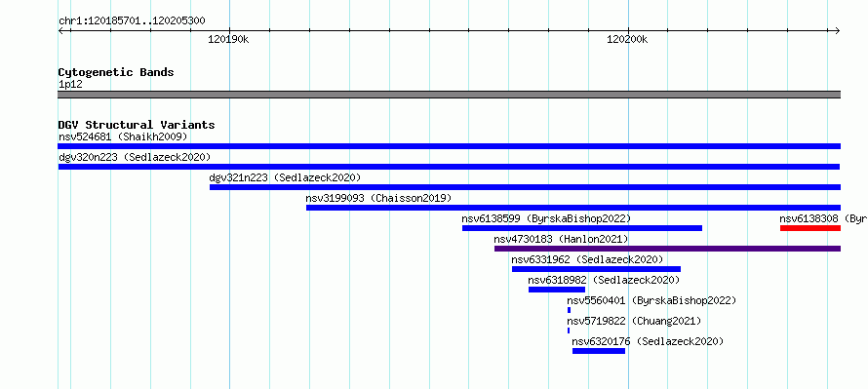This screenshot has width=868, height=389.
Task: Click the gray 1p12 cytogenetic band bar
Action: click(449, 95)
